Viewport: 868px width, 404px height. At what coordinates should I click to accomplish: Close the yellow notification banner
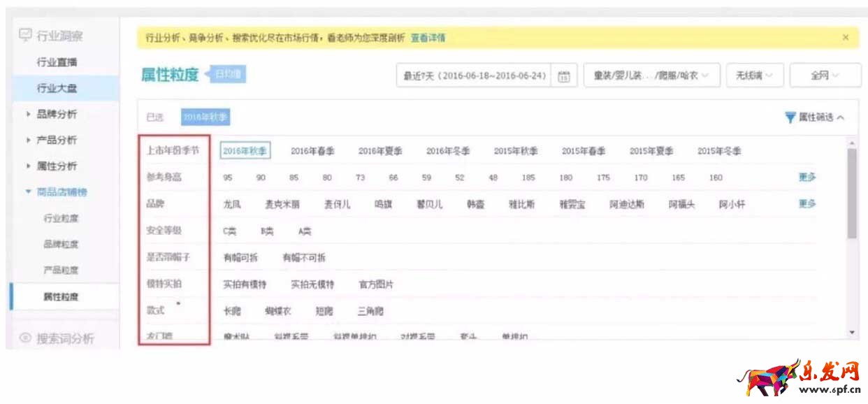[846, 38]
